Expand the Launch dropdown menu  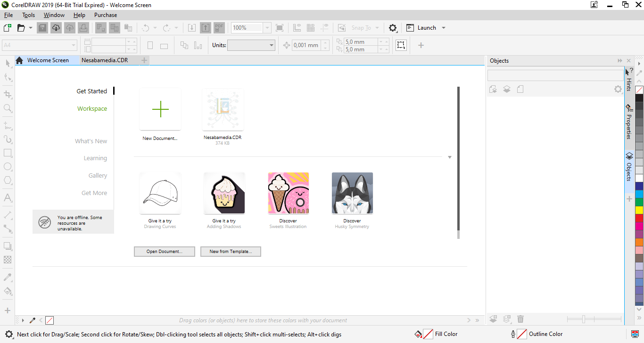(x=443, y=28)
